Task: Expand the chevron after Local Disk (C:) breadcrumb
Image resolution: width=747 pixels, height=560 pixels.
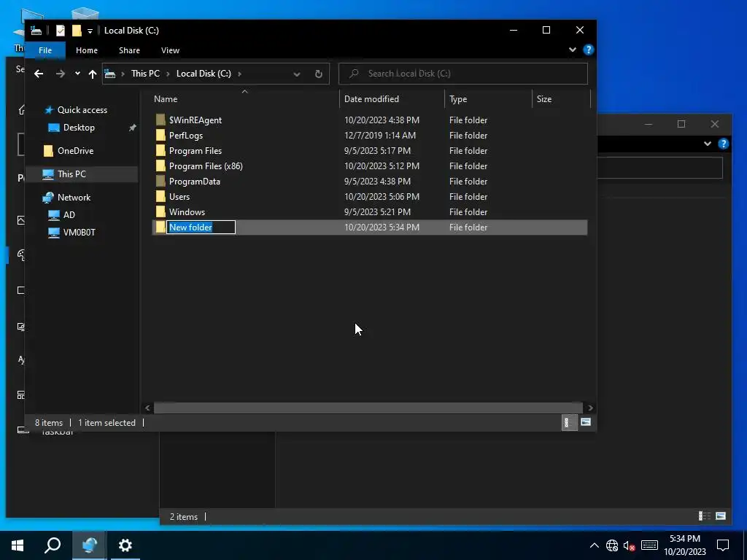Action: point(239,74)
